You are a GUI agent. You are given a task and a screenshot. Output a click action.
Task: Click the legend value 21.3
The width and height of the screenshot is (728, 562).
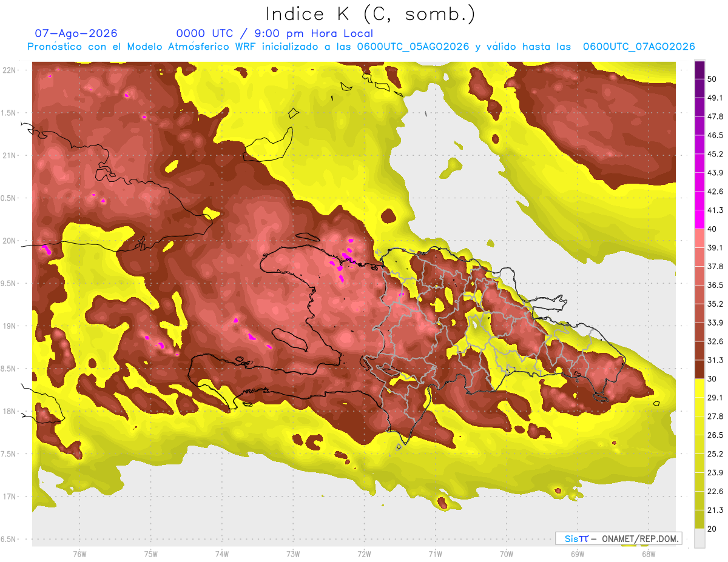pos(715,510)
